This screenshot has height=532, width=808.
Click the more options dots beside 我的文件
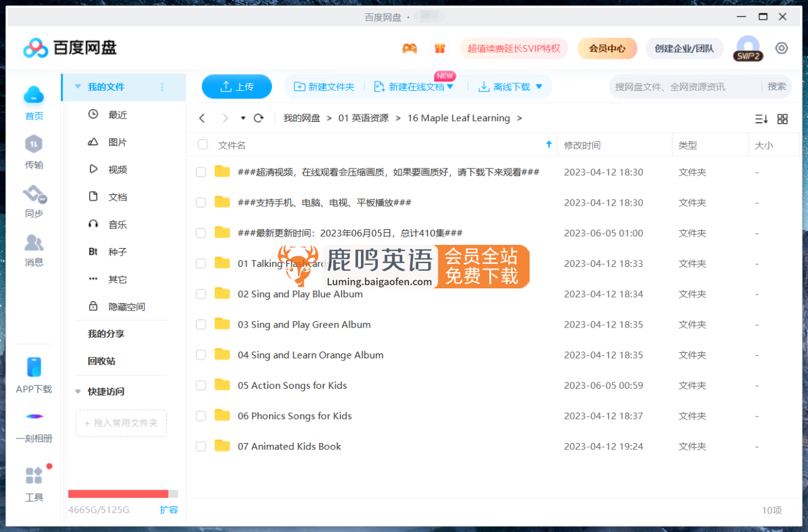(x=162, y=87)
